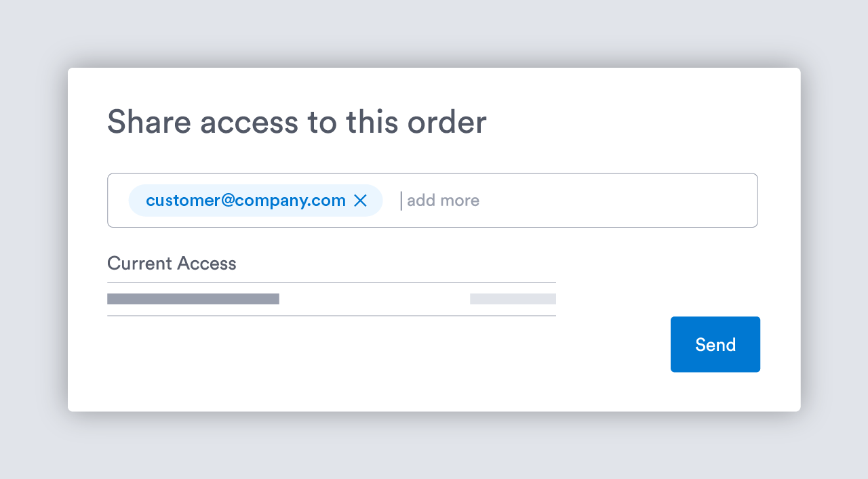Click the customer@company.com chip text

(245, 201)
